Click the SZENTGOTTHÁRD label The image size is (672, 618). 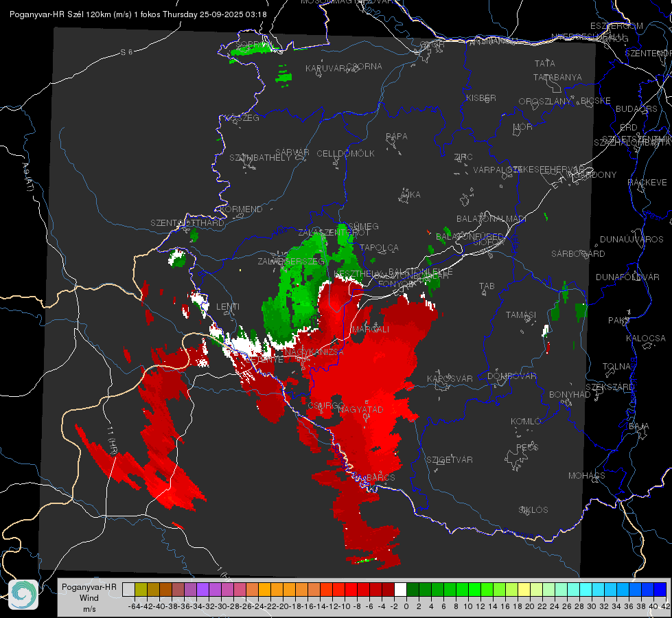pos(187,223)
